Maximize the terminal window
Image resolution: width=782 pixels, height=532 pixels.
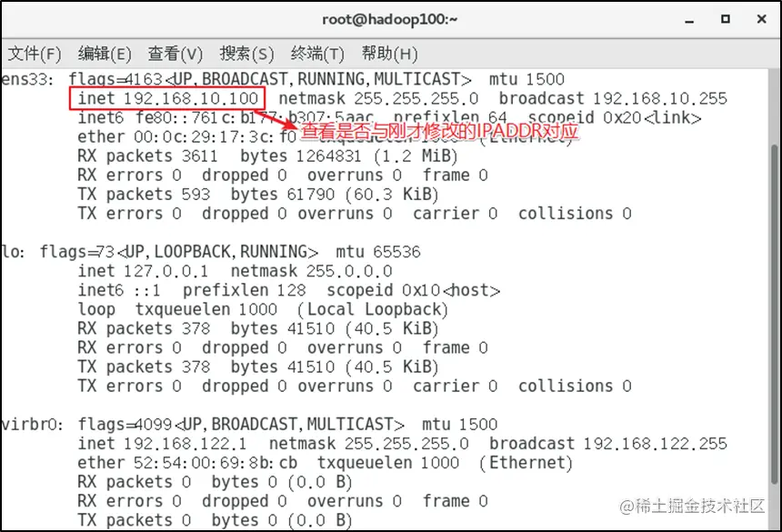(x=726, y=19)
